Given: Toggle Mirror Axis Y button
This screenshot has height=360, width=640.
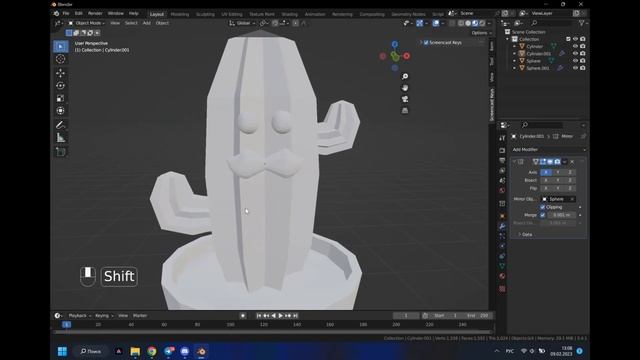Looking at the screenshot, I should [558, 172].
